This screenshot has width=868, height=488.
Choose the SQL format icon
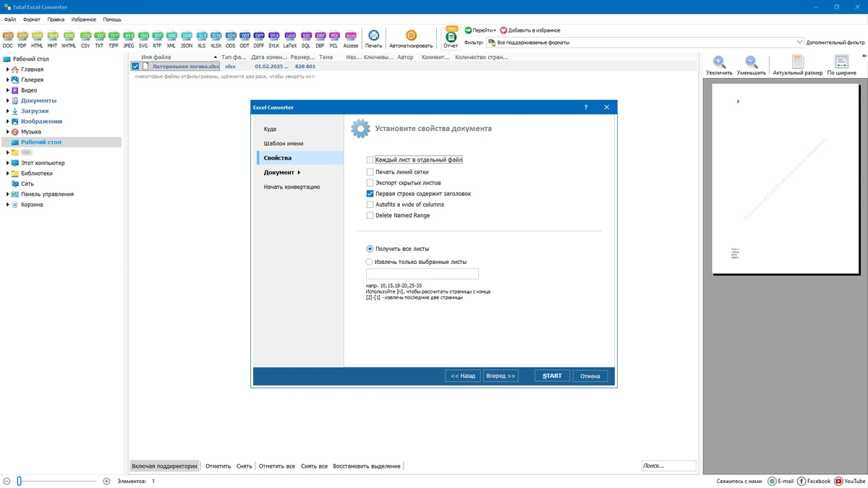click(x=306, y=39)
